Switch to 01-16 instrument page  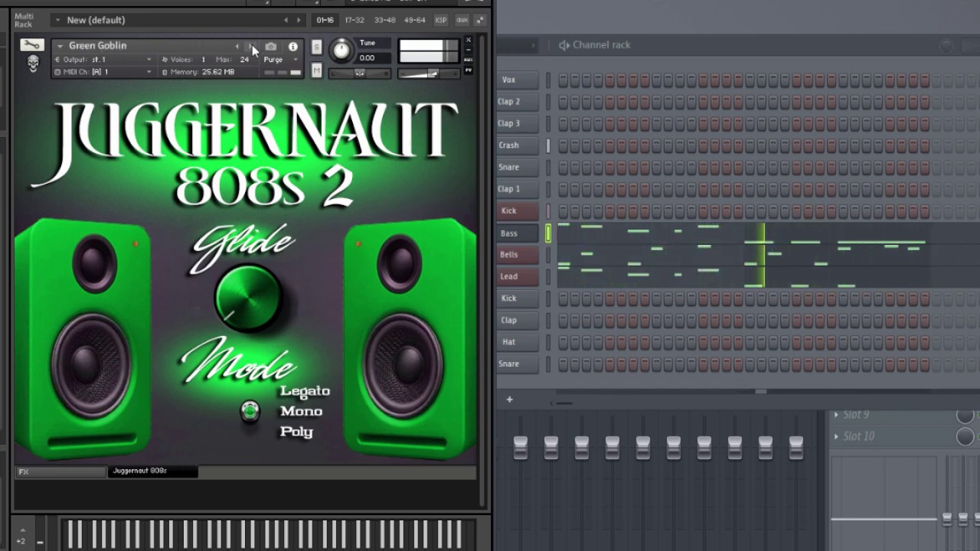tap(325, 20)
